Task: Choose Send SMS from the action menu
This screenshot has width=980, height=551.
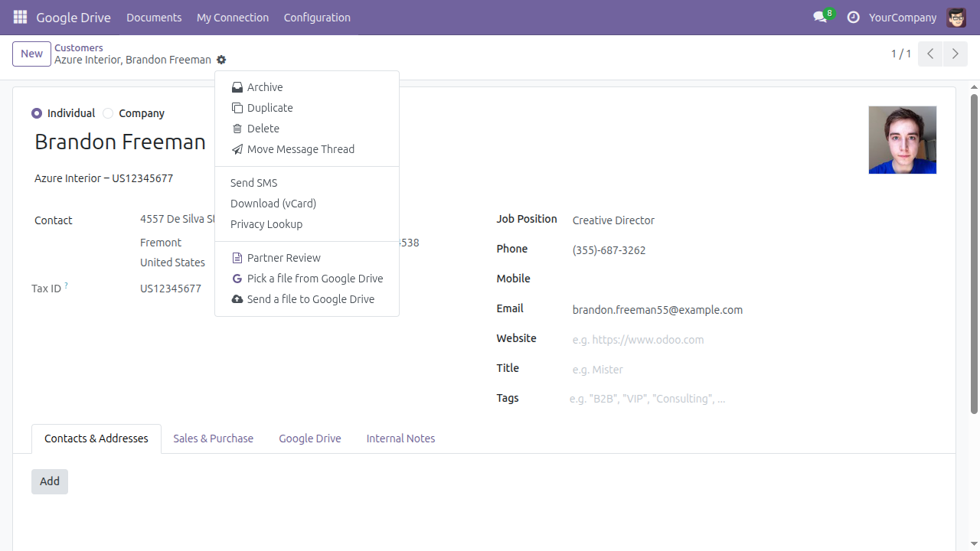Action: tap(307, 183)
